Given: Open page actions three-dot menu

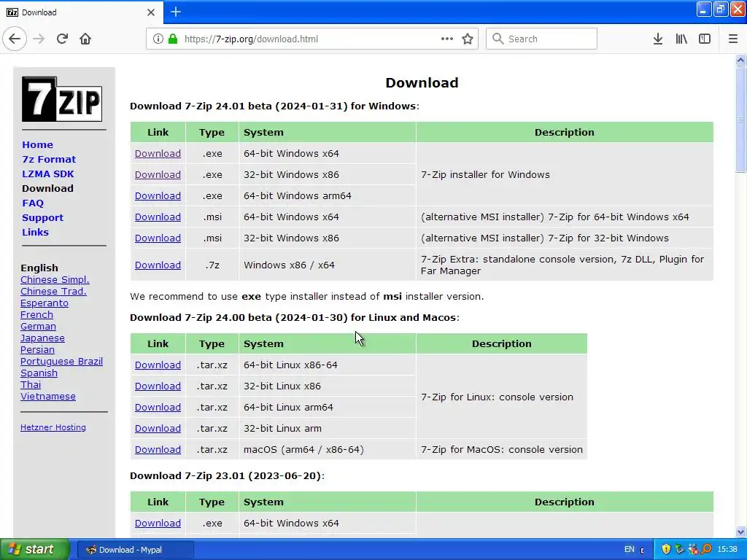Looking at the screenshot, I should coord(447,39).
